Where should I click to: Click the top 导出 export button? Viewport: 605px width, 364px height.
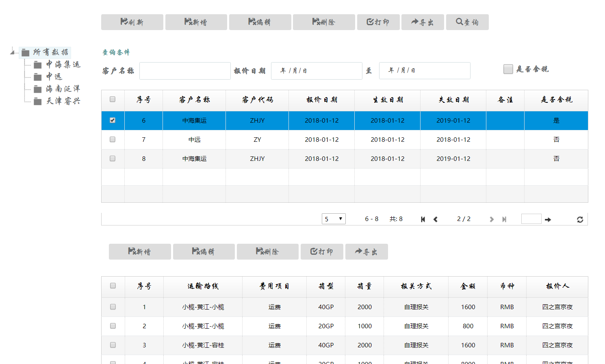(x=423, y=22)
